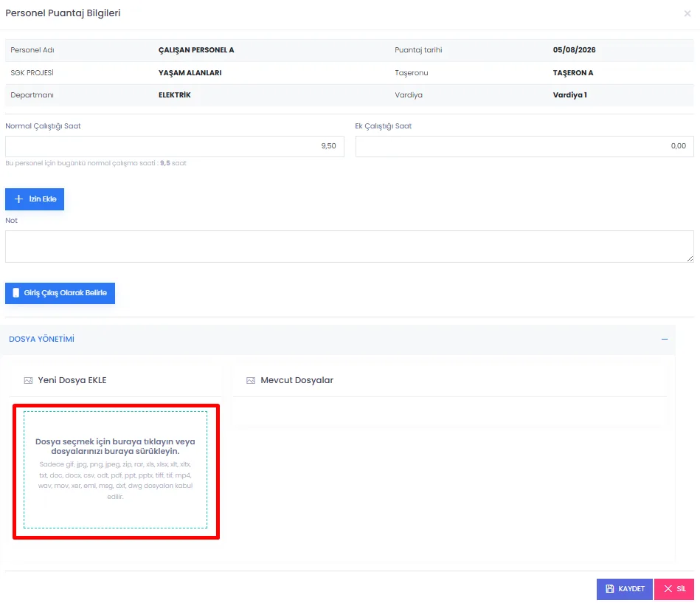This screenshot has height=606, width=700.
Task: Focus the Ek Çalıştığı Saat field
Action: pos(524,146)
